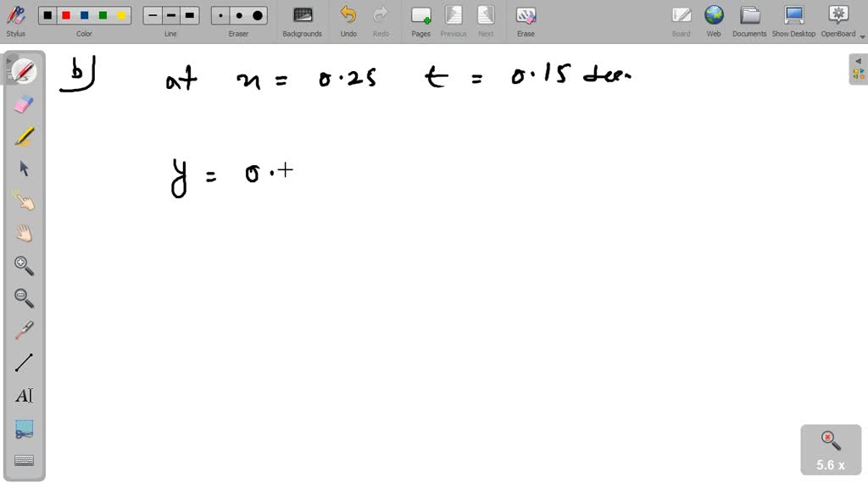Expand the left stylus palette tab
The width and height of the screenshot is (868, 488).
(x=7, y=61)
